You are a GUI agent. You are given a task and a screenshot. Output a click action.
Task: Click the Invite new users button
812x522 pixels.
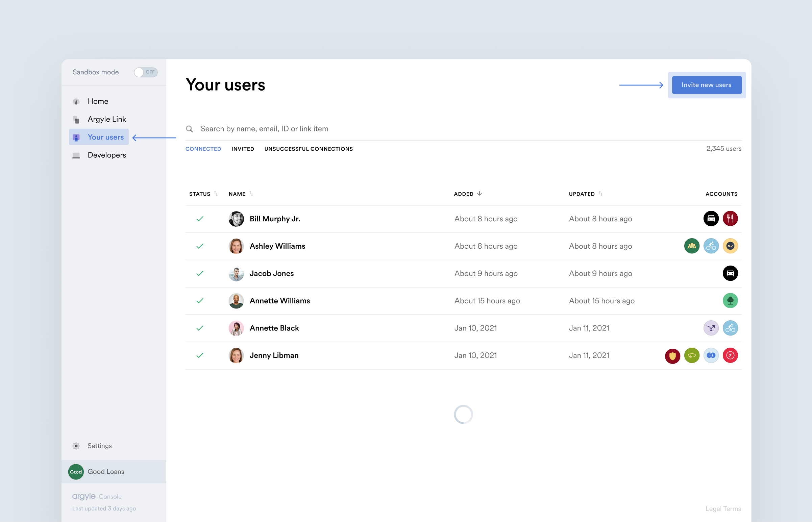(x=706, y=85)
